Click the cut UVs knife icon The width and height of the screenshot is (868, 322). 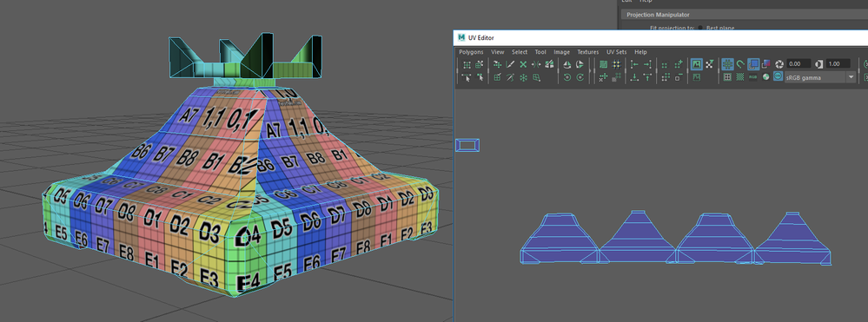[510, 65]
